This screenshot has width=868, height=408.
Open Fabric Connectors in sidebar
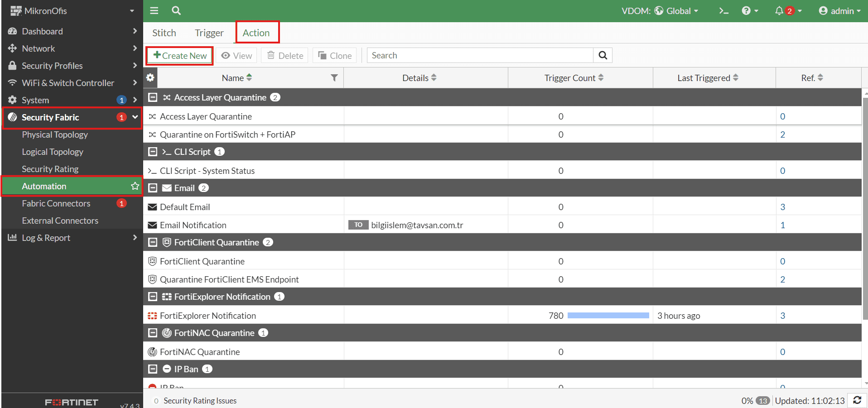(56, 203)
